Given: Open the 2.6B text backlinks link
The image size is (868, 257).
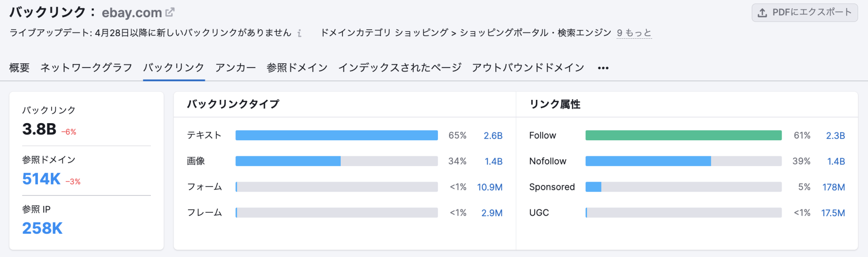Looking at the screenshot, I should [x=494, y=135].
